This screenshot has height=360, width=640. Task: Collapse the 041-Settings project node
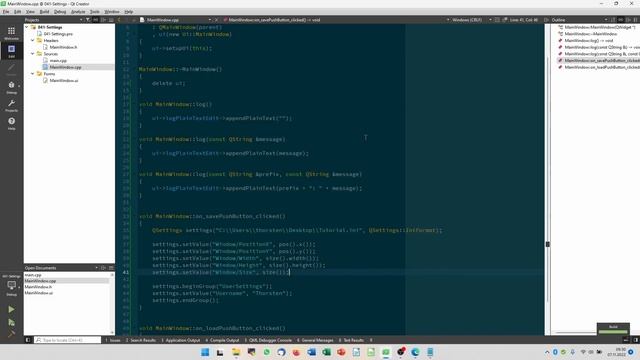tap(27, 27)
